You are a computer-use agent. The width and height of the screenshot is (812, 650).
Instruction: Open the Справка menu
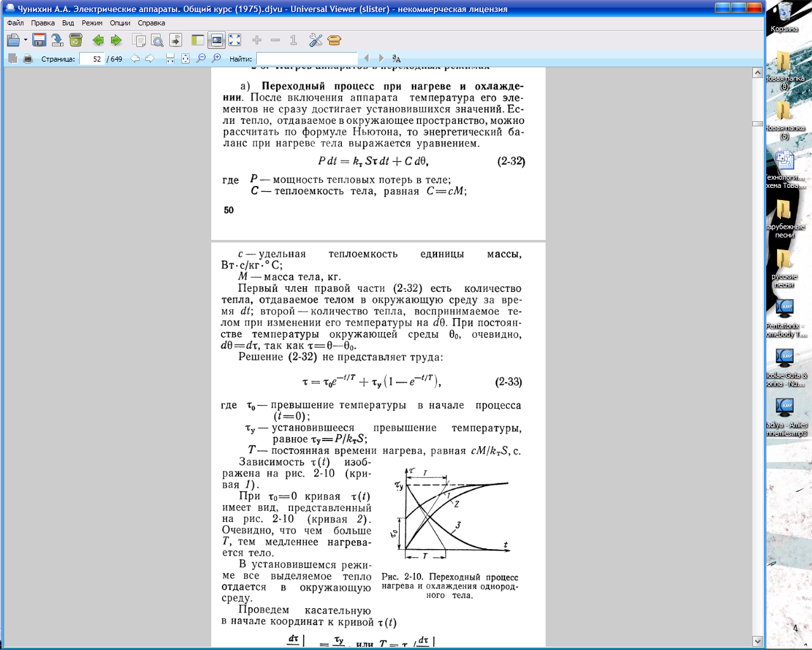[x=152, y=23]
